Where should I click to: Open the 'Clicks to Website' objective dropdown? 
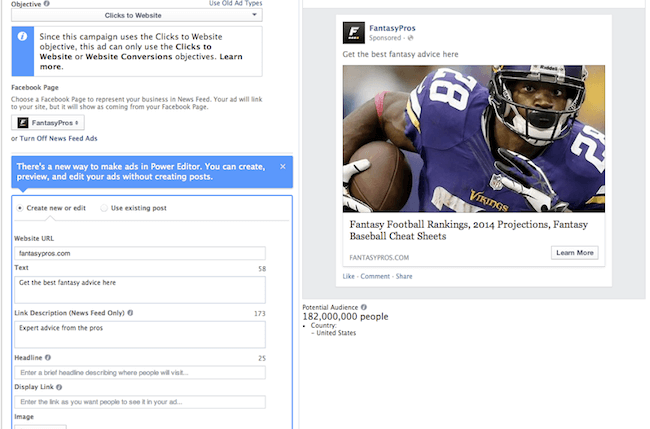138,16
